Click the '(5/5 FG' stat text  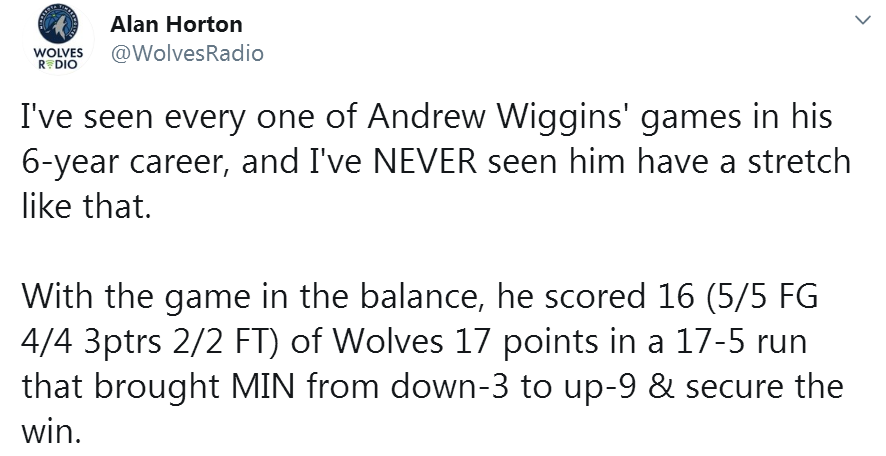coord(761,297)
